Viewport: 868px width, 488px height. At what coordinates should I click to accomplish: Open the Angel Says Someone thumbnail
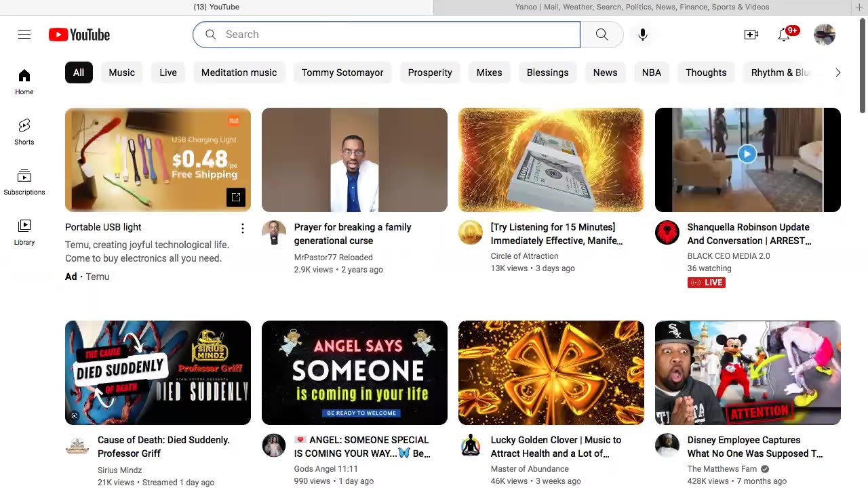tap(355, 373)
